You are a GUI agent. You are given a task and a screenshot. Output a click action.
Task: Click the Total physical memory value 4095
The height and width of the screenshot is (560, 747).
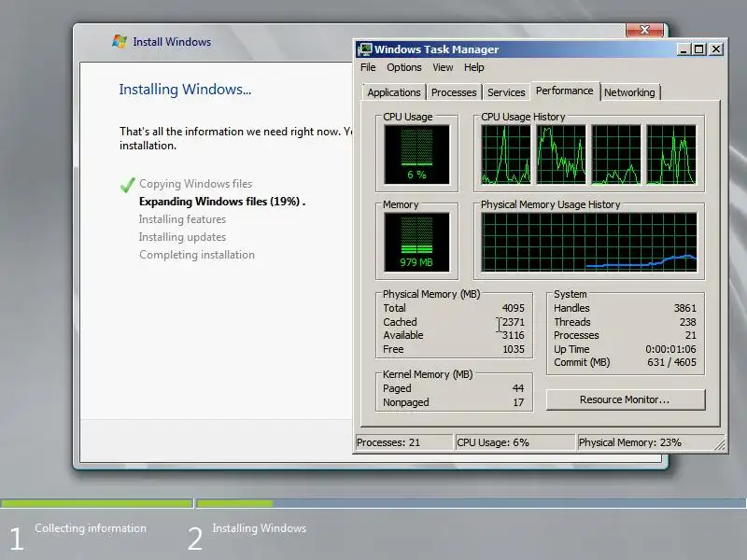513,308
